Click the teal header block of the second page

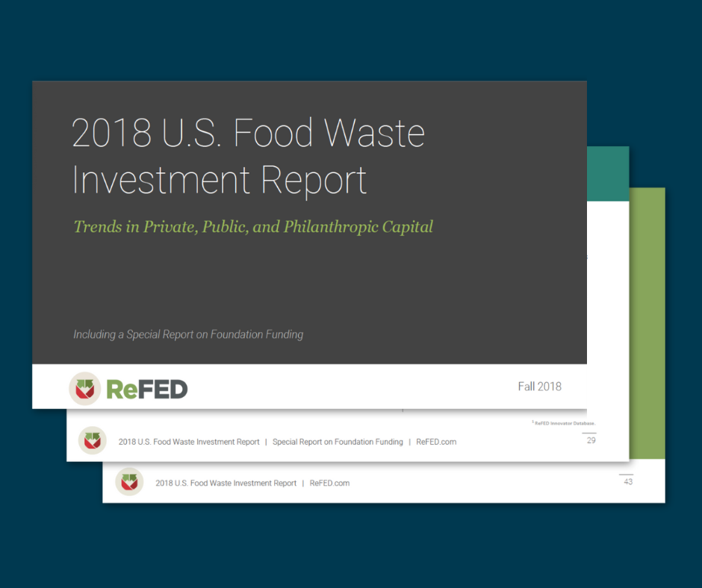point(607,173)
